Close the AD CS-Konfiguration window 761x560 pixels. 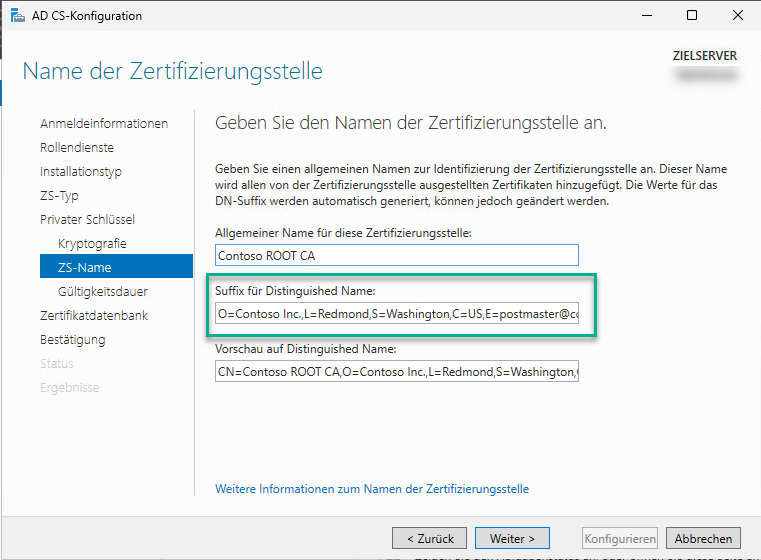738,16
